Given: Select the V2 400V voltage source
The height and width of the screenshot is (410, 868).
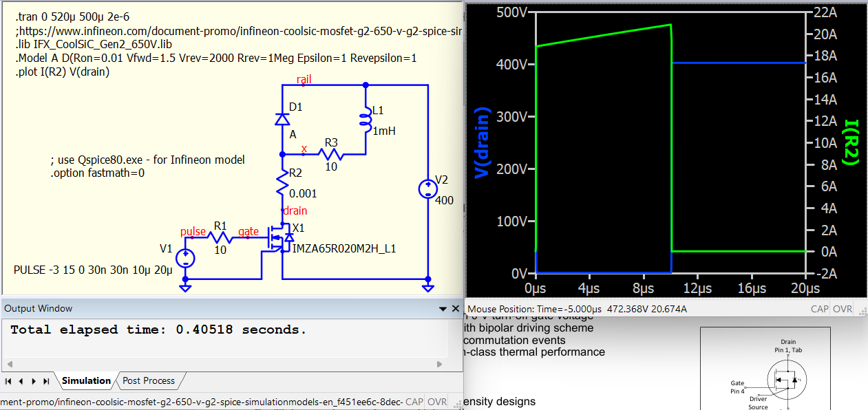Looking at the screenshot, I should tap(428, 188).
